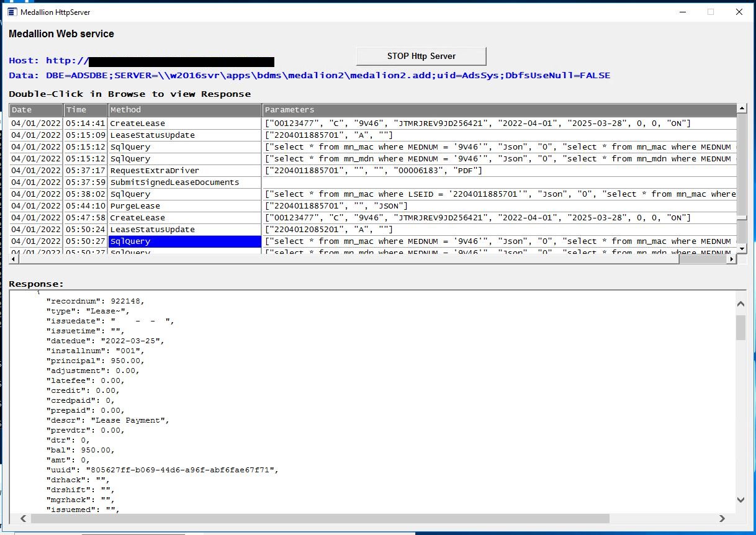
Task: Select the LeaseStatusUpdate method at 05:50:24
Action: point(185,230)
